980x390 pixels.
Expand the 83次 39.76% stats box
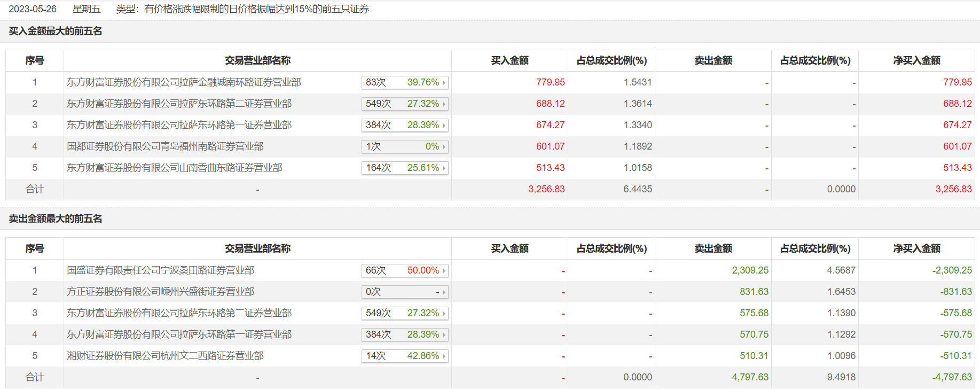coord(405,82)
